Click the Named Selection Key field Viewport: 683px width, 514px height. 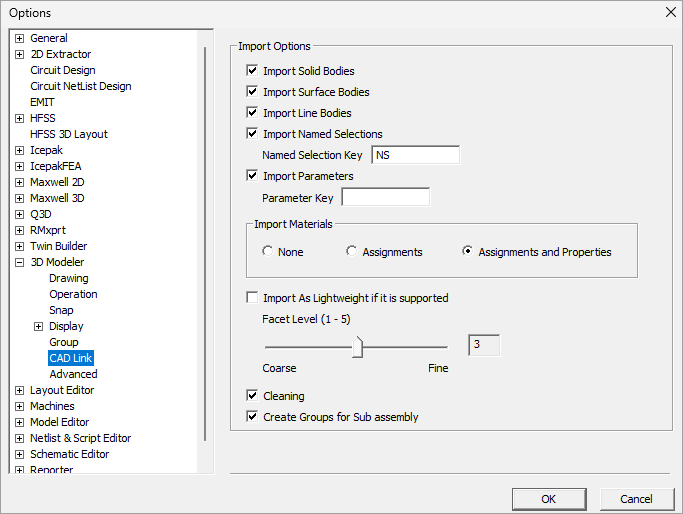[x=416, y=155]
